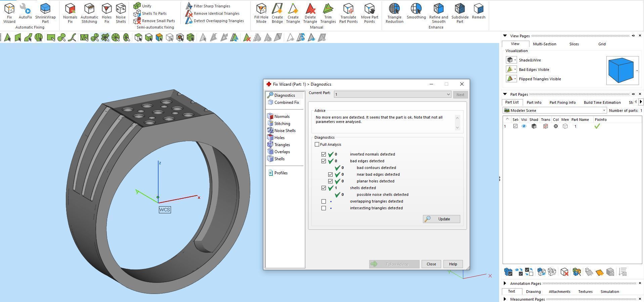Viewport: 644px width, 302px height.
Task: Go to Stitching page in wizard
Action: pos(279,124)
